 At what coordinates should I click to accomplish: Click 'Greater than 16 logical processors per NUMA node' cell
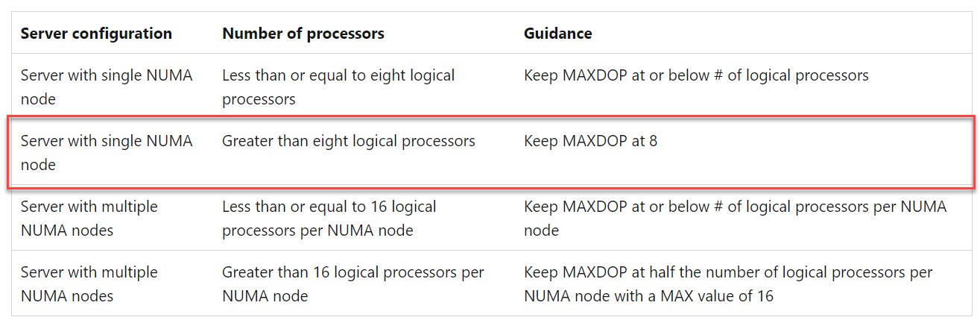353,283
